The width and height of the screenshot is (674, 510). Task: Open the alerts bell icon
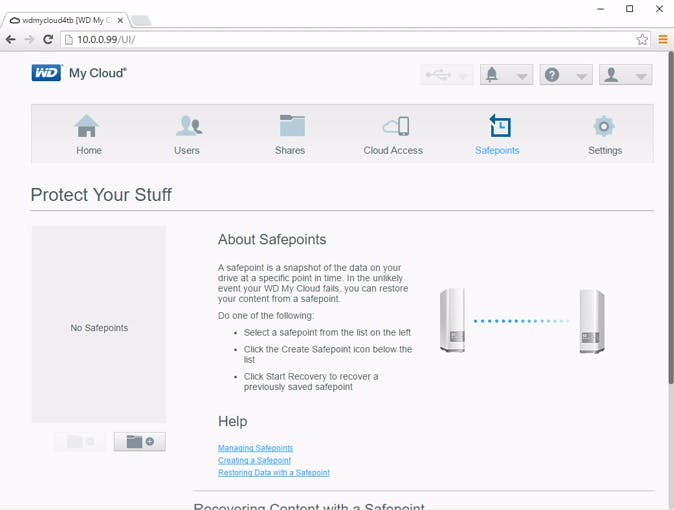pyautogui.click(x=492, y=75)
